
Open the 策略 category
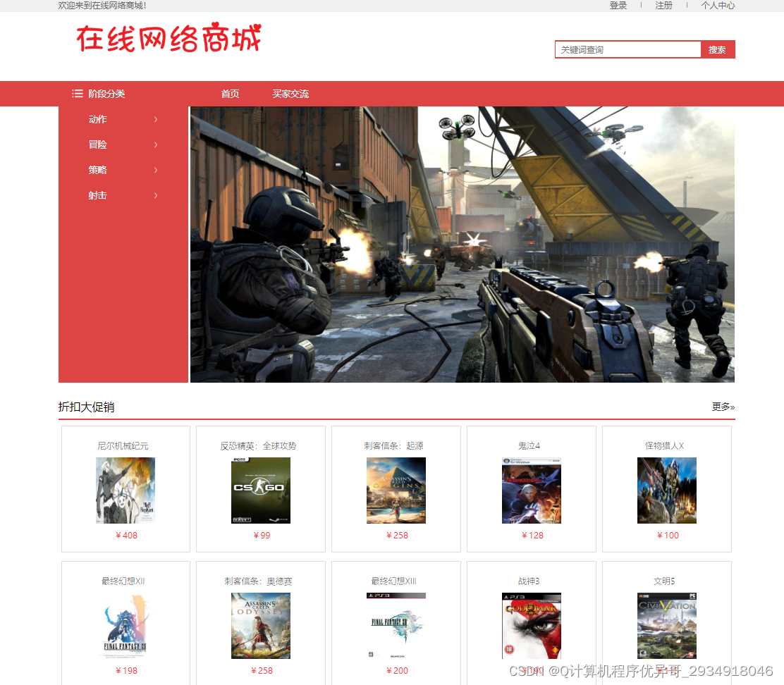[x=97, y=170]
